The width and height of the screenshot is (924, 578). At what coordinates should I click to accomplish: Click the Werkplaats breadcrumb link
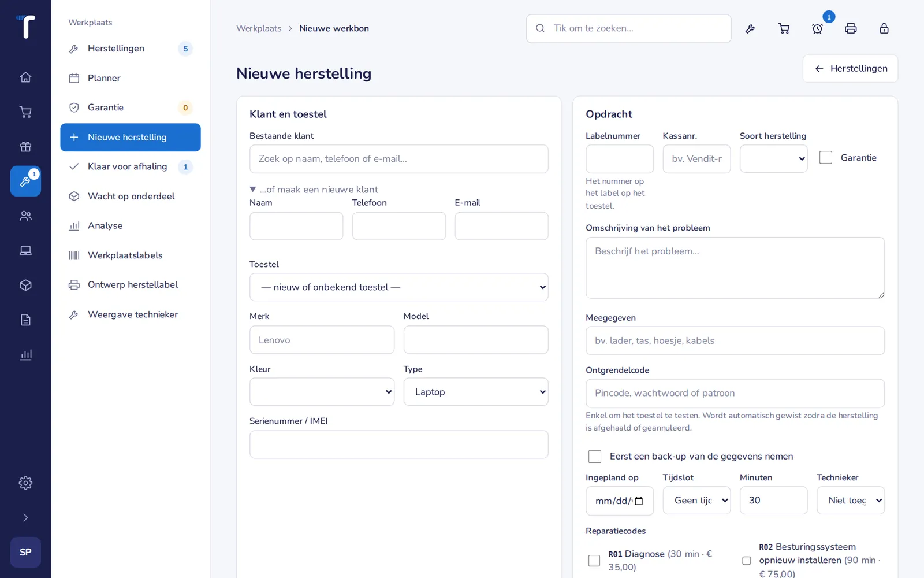(259, 28)
